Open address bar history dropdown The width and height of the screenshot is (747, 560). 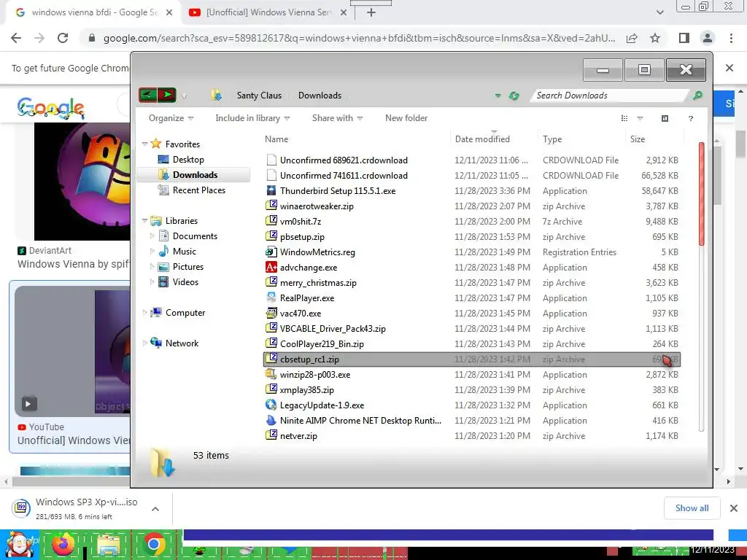[x=498, y=96]
